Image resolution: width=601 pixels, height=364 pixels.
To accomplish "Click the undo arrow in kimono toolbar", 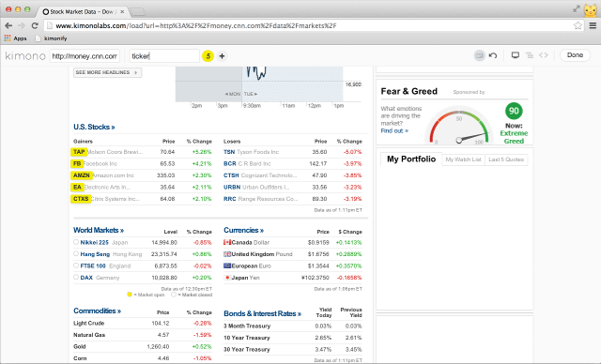I will [493, 55].
